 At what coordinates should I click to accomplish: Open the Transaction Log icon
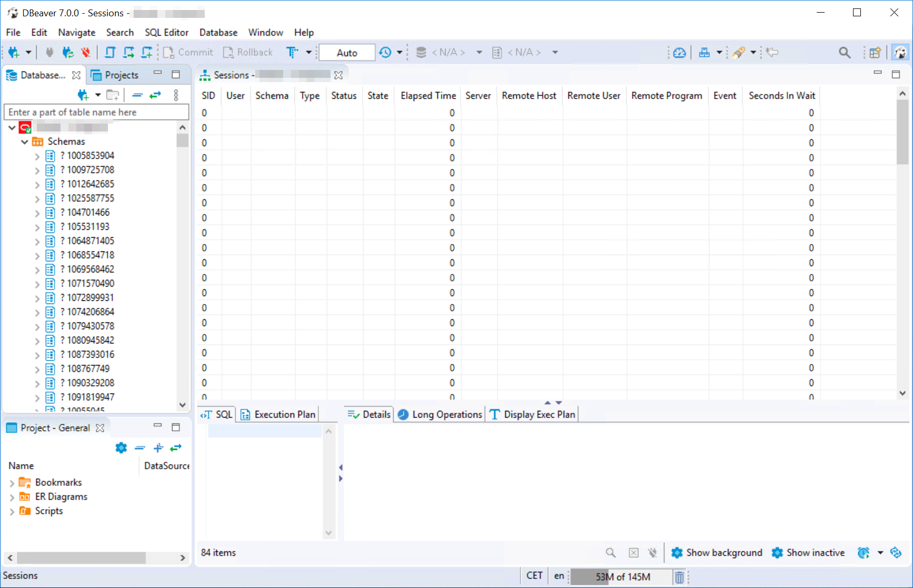[x=386, y=52]
